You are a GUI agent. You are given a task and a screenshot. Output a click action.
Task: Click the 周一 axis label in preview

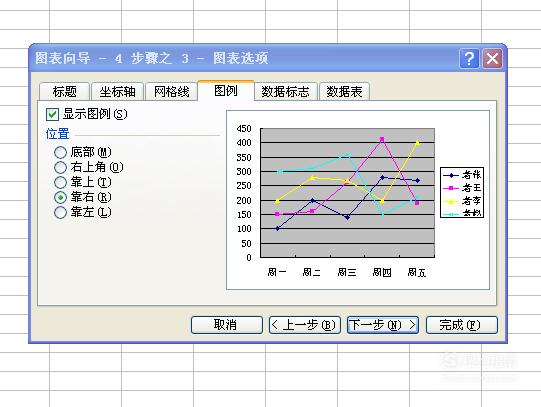tap(277, 272)
